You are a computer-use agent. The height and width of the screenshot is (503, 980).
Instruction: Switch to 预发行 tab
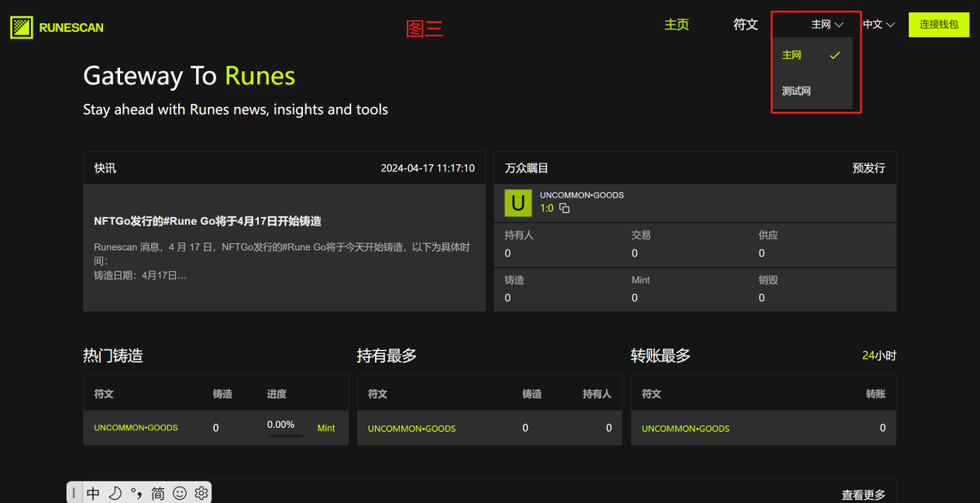point(869,168)
